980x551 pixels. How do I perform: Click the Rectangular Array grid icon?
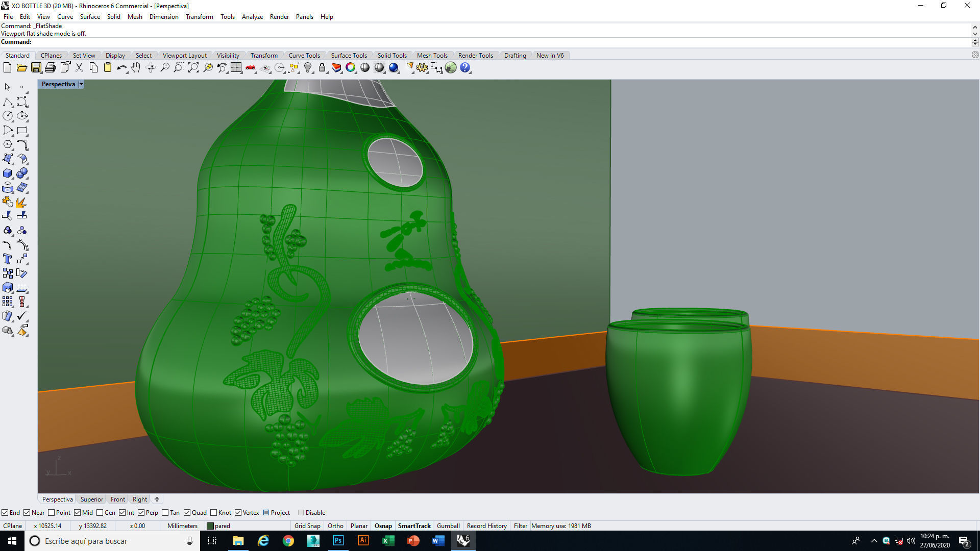click(8, 302)
